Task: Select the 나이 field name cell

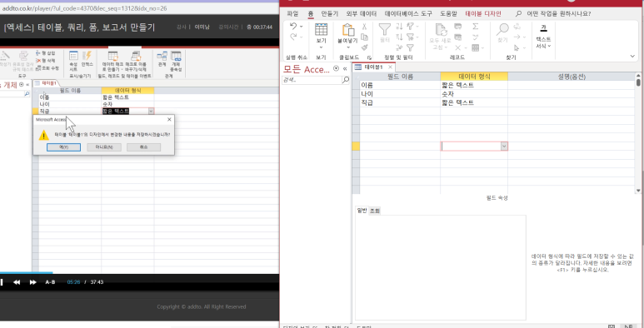Action: pos(400,94)
